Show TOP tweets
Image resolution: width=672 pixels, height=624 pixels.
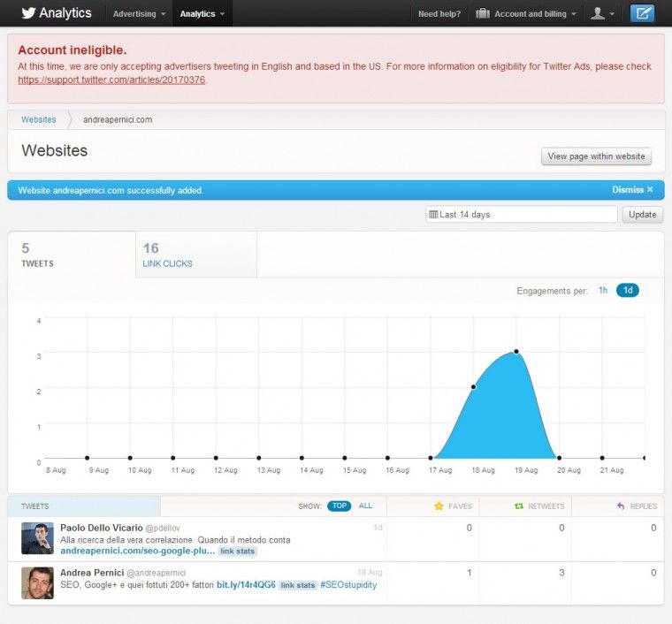tap(339, 506)
